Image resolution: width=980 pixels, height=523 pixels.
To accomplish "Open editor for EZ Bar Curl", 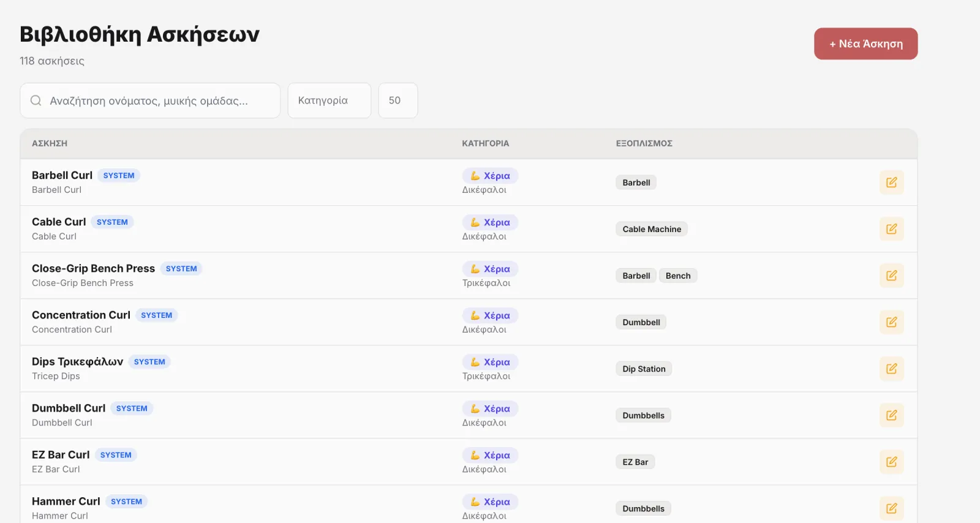I will (x=891, y=461).
